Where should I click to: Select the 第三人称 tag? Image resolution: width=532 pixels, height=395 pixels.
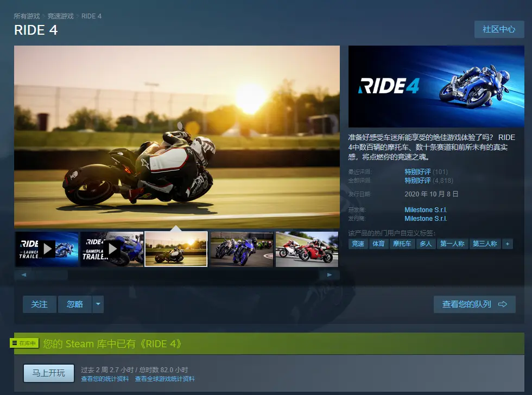tap(485, 244)
